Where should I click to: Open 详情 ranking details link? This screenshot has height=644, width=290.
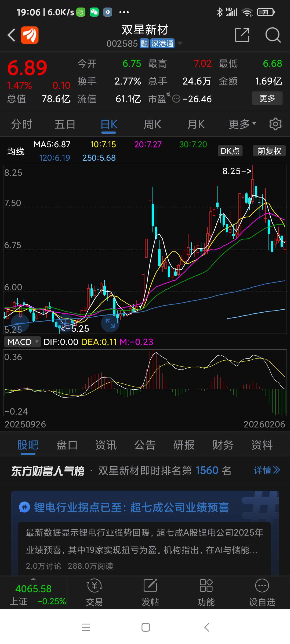point(267,470)
